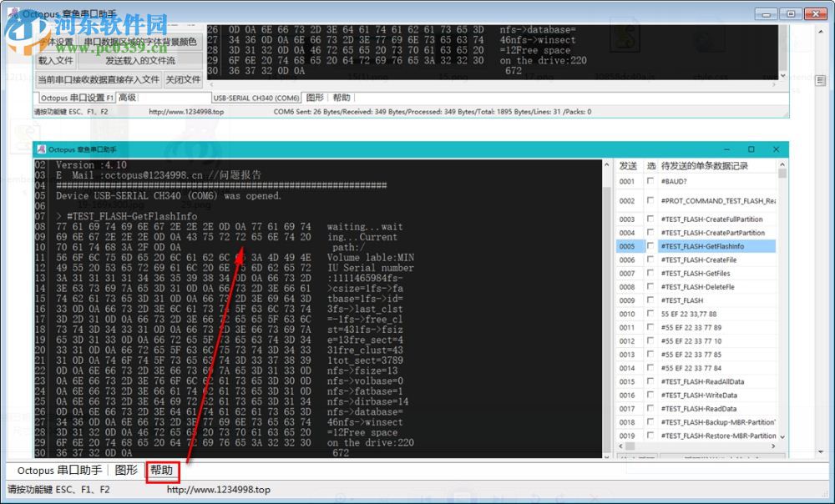The height and width of the screenshot is (504, 835).
Task: Tick checkbox for Backup-MBR-Partition row
Action: 650,421
